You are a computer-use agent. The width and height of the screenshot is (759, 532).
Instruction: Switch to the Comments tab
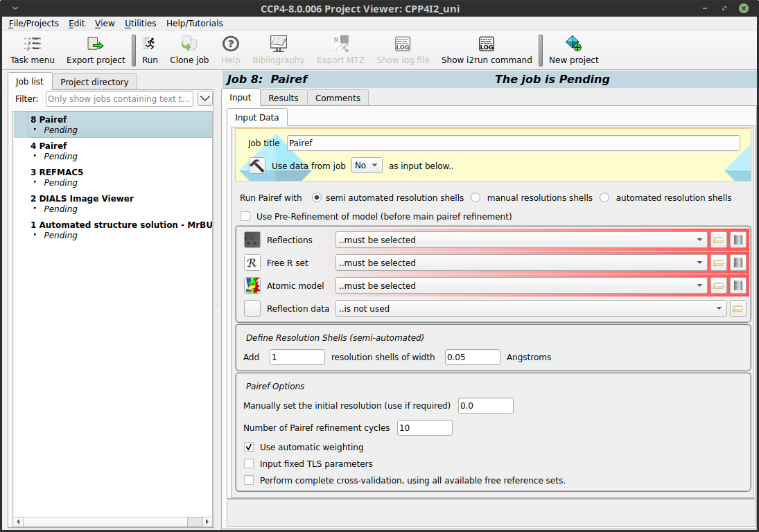click(x=338, y=98)
